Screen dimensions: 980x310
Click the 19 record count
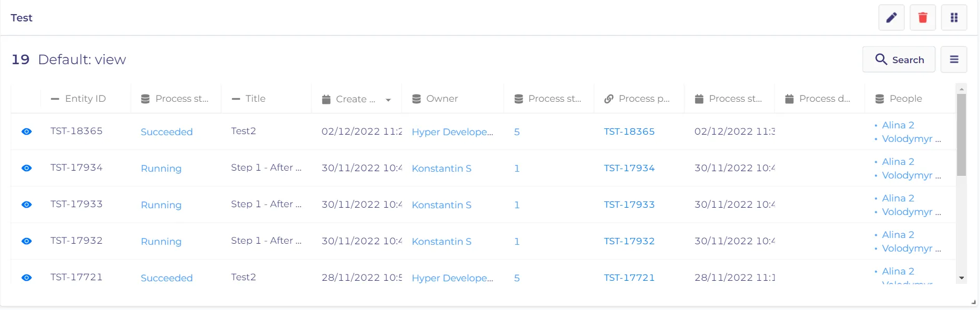tap(20, 59)
